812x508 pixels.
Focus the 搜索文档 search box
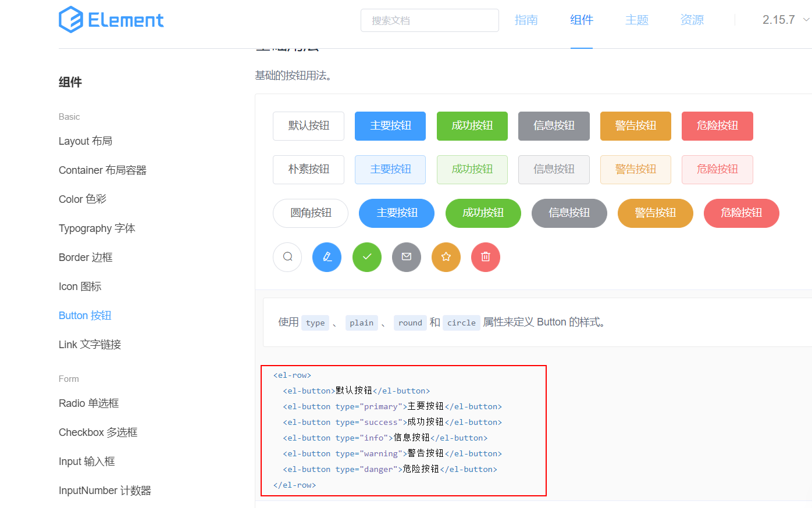point(430,20)
